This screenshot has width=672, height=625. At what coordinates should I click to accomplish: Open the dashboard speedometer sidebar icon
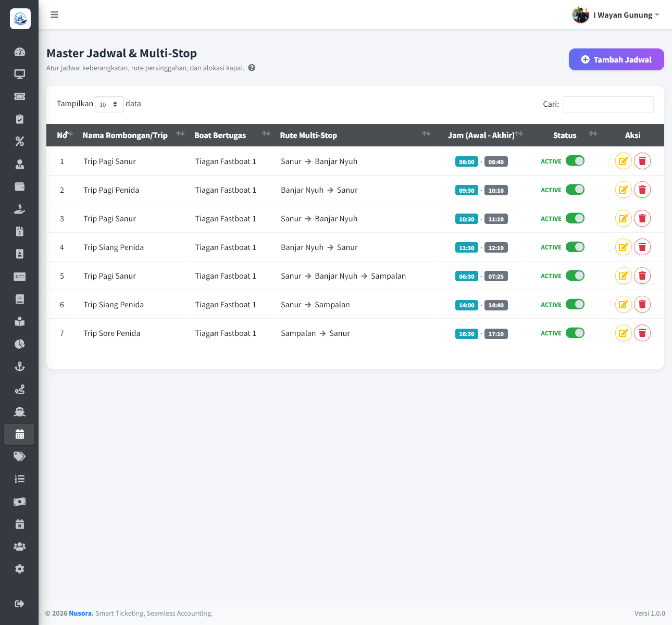19,52
